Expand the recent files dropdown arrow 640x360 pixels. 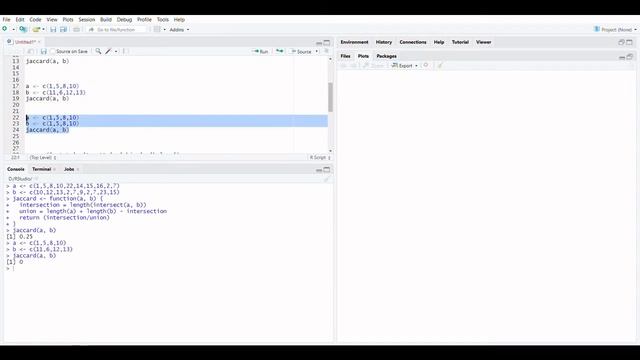(x=43, y=29)
